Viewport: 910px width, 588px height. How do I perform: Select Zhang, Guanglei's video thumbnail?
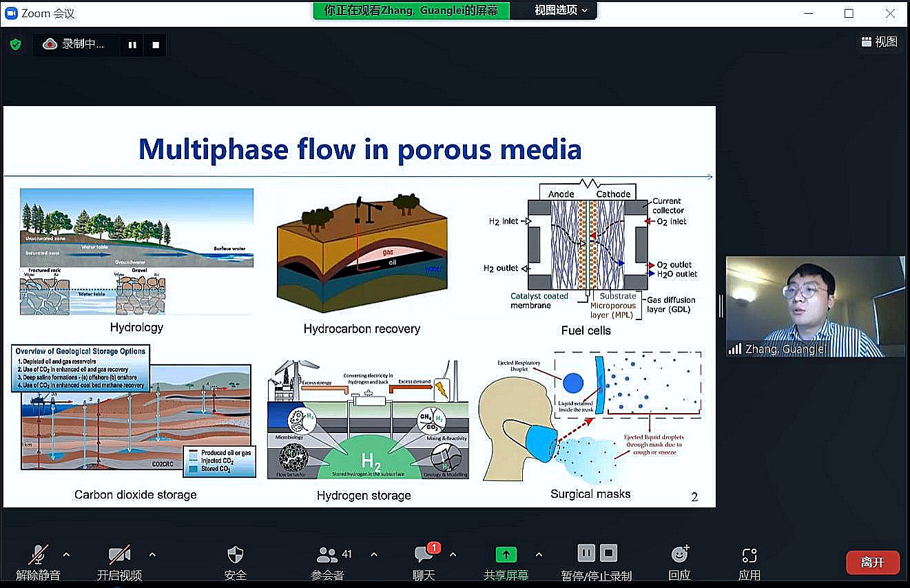[x=815, y=306]
